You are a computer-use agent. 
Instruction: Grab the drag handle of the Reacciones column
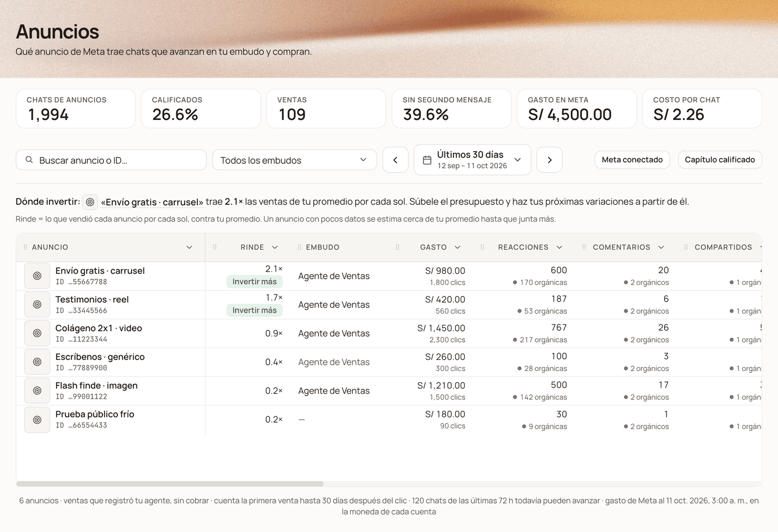point(482,247)
